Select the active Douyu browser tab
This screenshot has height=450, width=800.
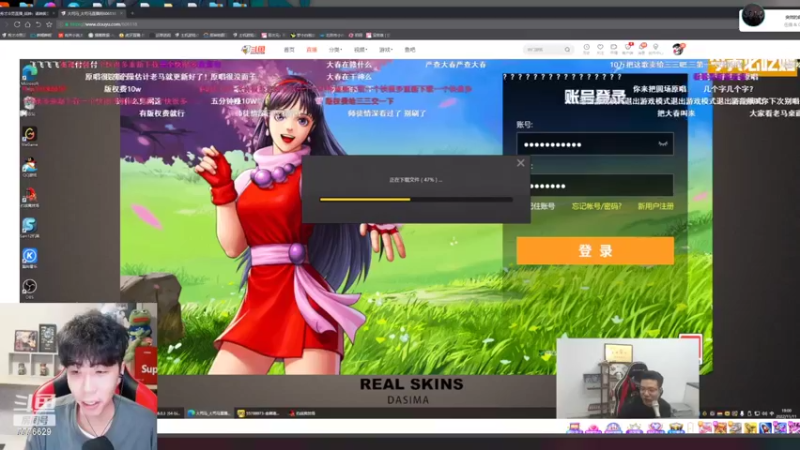coord(90,13)
